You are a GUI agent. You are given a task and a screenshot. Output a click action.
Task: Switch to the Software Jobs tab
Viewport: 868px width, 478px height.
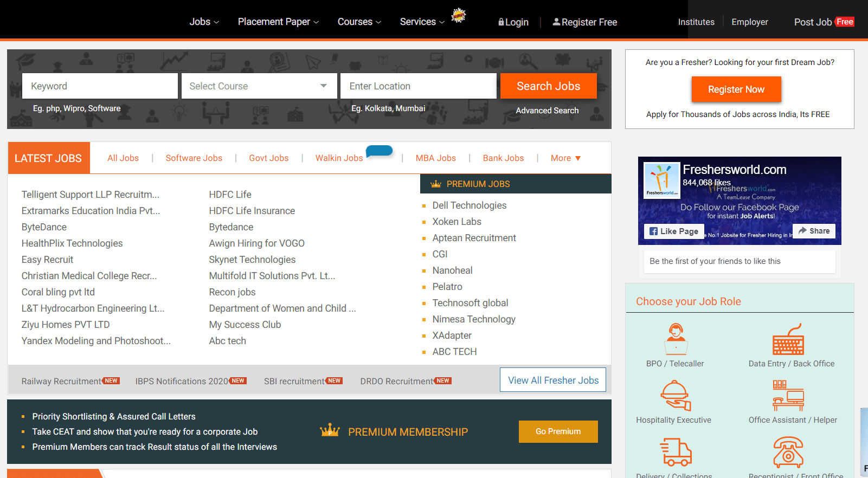pyautogui.click(x=194, y=158)
